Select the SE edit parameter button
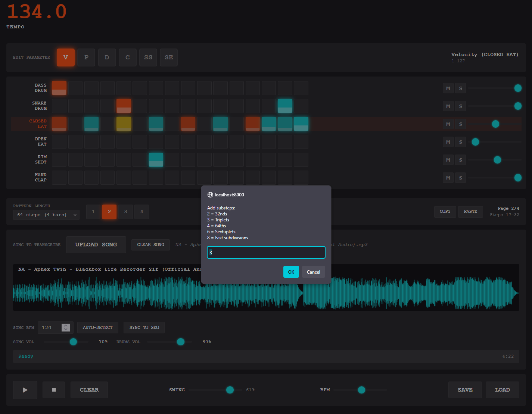This screenshot has width=532, height=414. tap(169, 57)
